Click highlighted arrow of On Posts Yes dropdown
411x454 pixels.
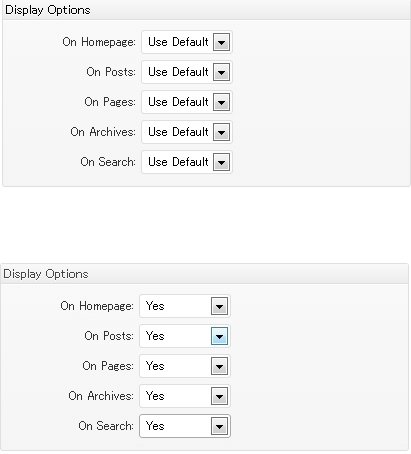pos(219,336)
